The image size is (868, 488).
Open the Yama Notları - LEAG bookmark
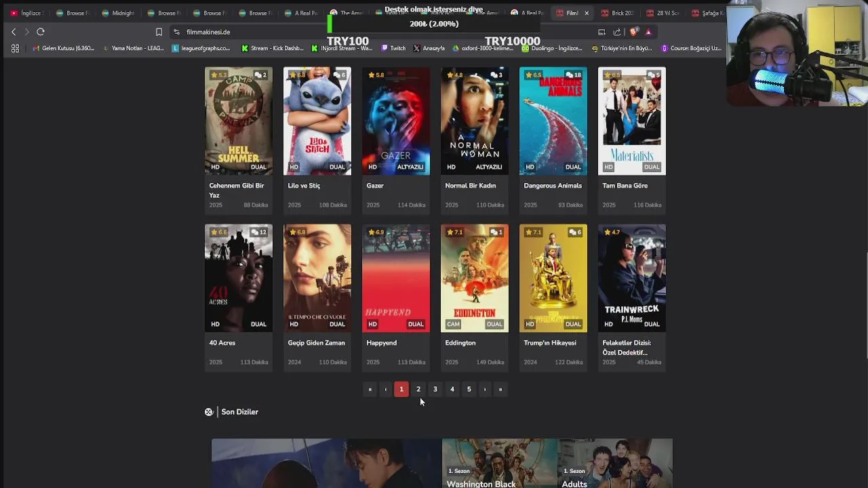(x=133, y=48)
